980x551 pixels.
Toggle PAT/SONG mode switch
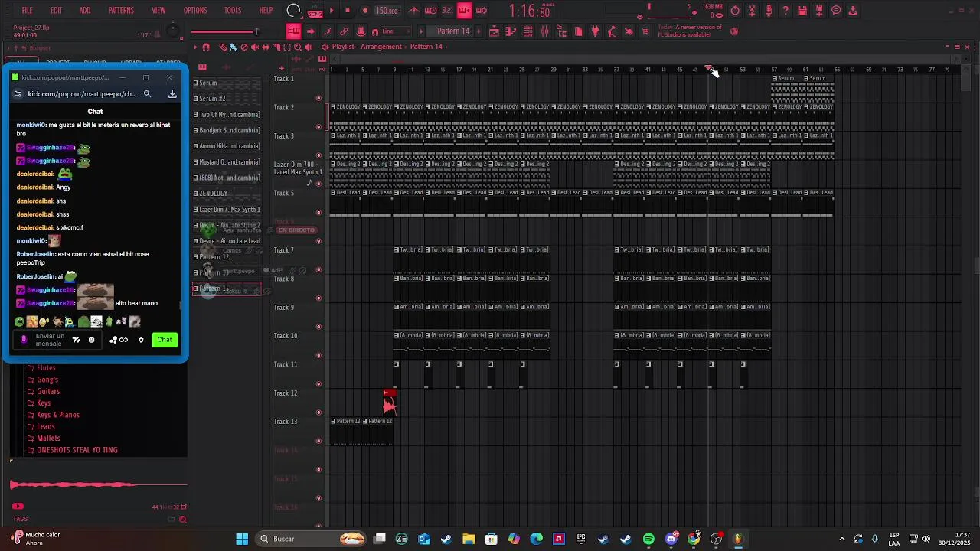click(315, 11)
